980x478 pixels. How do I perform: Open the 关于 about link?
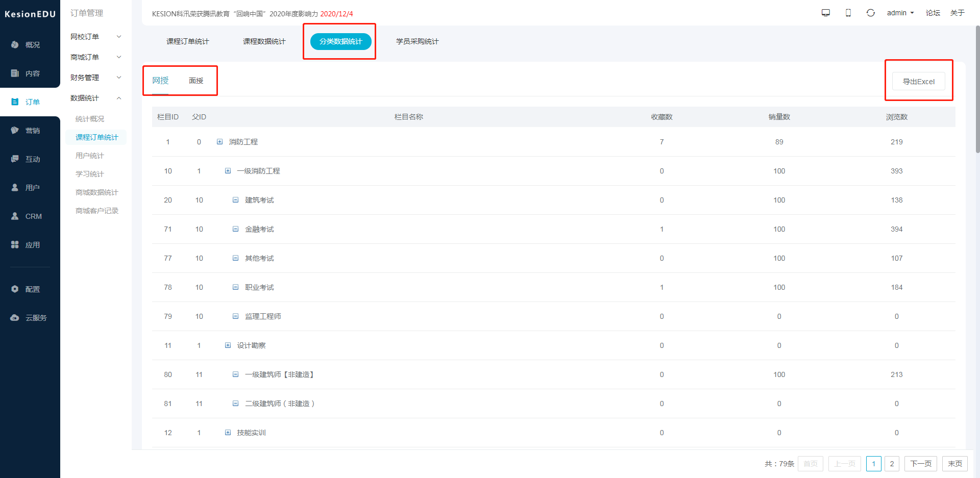[958, 13]
